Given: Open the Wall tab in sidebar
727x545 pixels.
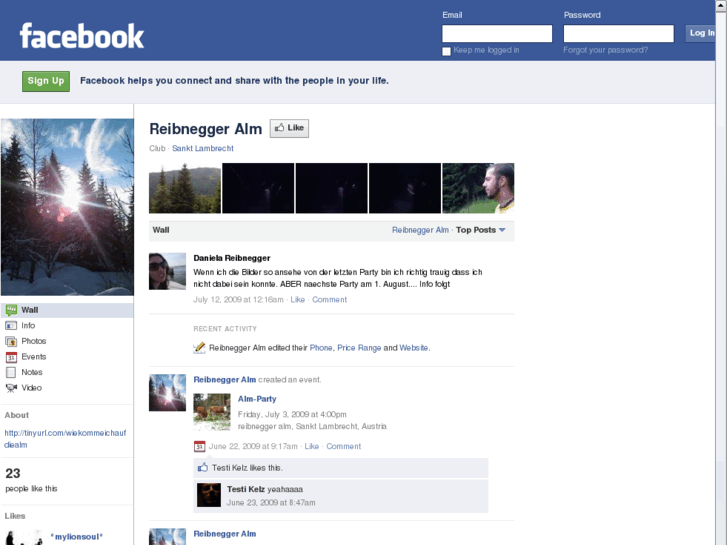Looking at the screenshot, I should pos(67,310).
